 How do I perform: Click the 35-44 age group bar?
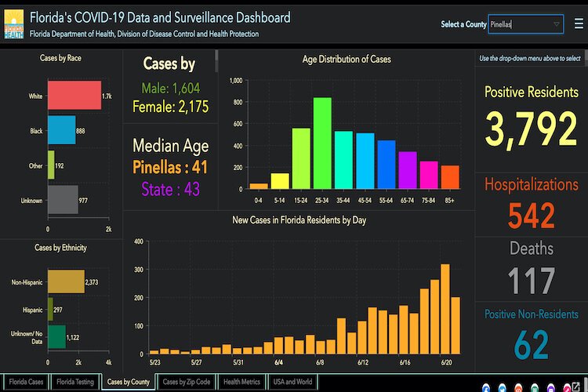343,160
